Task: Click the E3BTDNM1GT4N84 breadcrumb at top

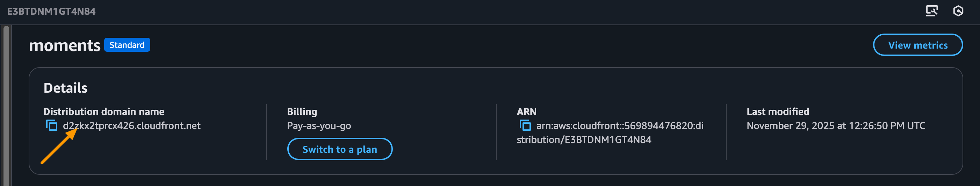Action: pyautogui.click(x=51, y=12)
